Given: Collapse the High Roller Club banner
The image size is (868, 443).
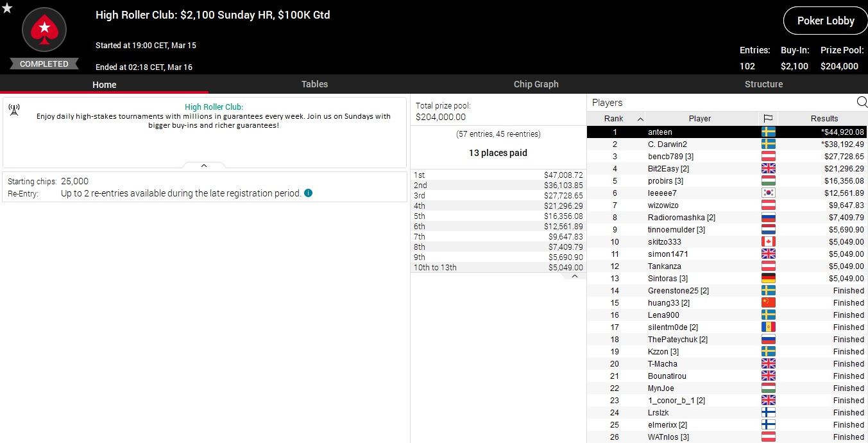Looking at the screenshot, I should (204, 166).
